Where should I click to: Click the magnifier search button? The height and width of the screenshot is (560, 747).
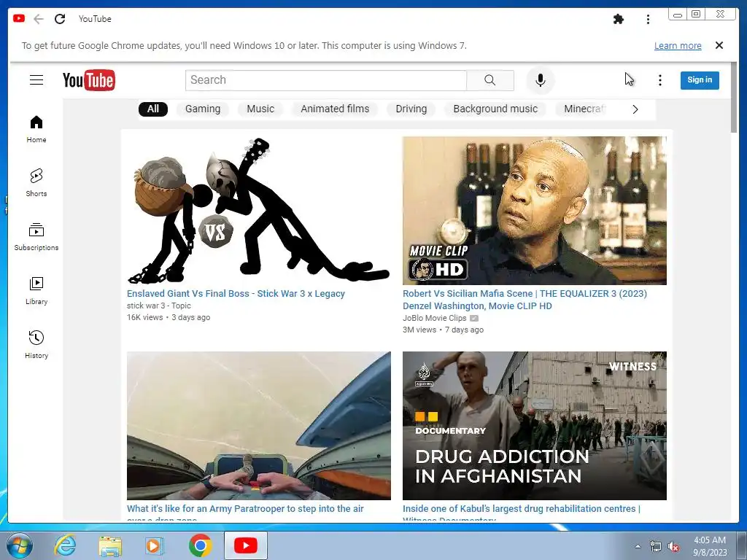pyautogui.click(x=489, y=80)
